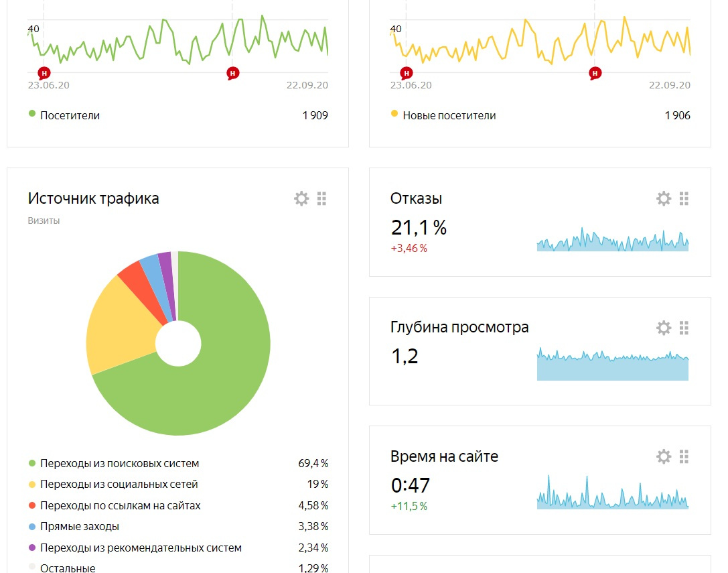Screen dimensions: 728x573
Task: Select Прямые заходы legend label
Action: pos(80,527)
